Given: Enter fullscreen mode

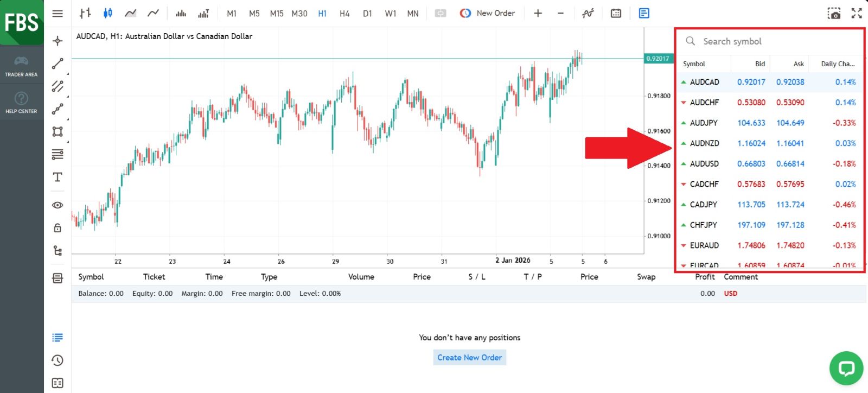Looking at the screenshot, I should [x=857, y=13].
